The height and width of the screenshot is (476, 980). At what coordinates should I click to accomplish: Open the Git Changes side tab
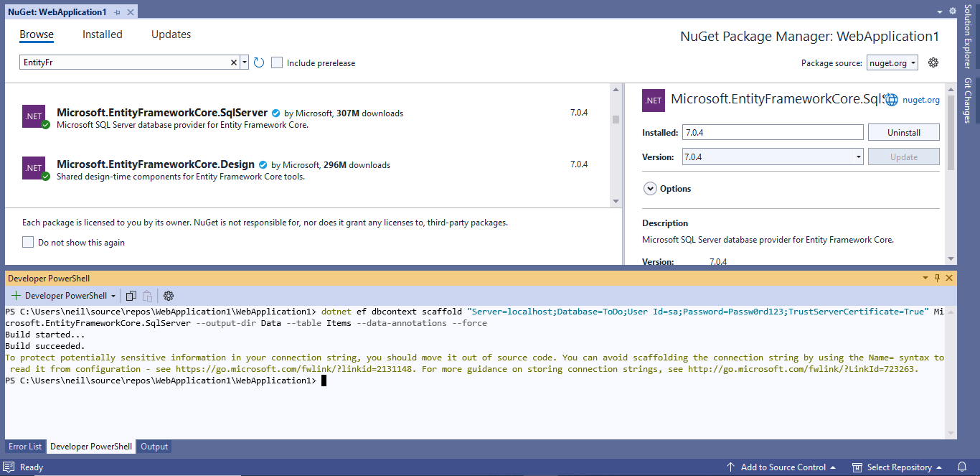[x=968, y=101]
